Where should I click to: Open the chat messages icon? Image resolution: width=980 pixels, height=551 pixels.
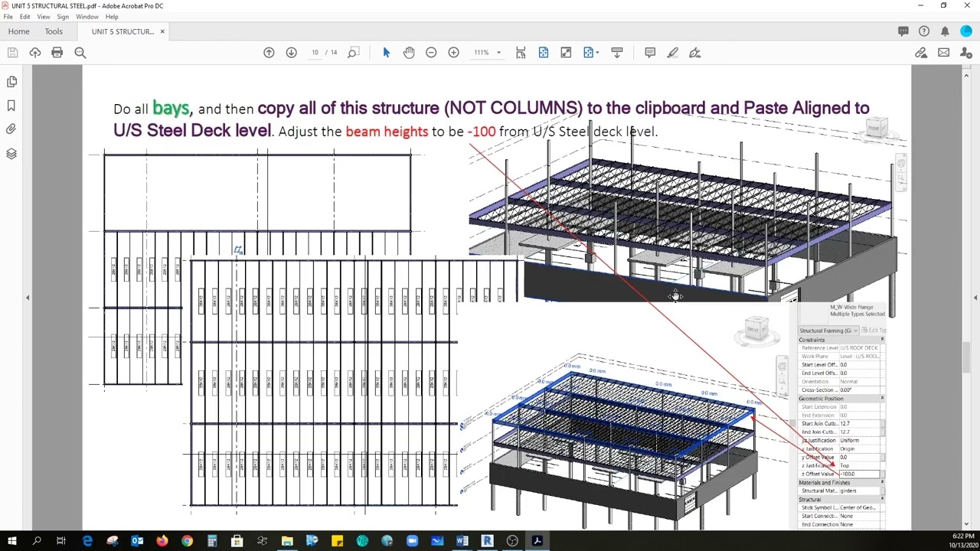[x=903, y=31]
